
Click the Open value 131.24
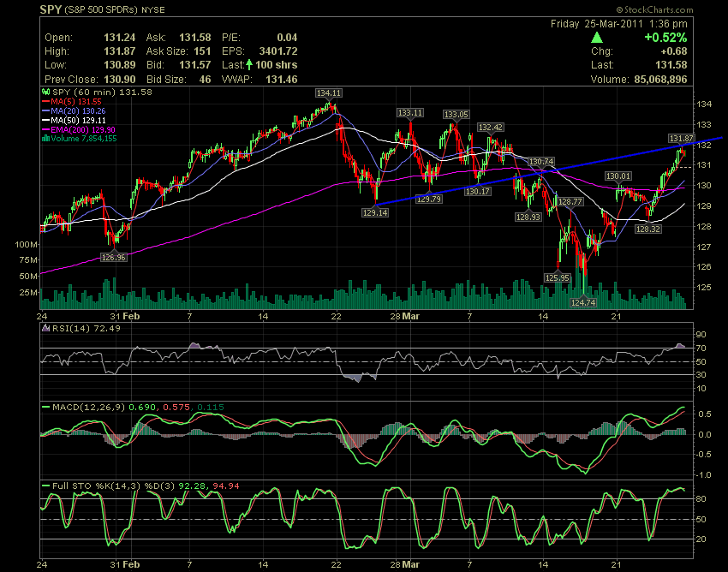click(x=120, y=38)
